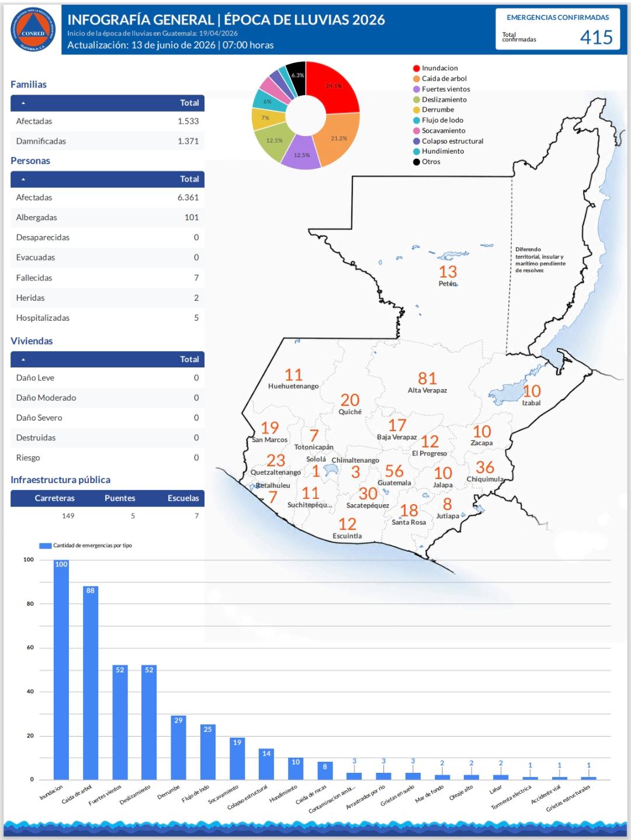Click Sacatepéquez number 30 on the map
Image resolution: width=631 pixels, height=840 pixels.
pyautogui.click(x=368, y=494)
